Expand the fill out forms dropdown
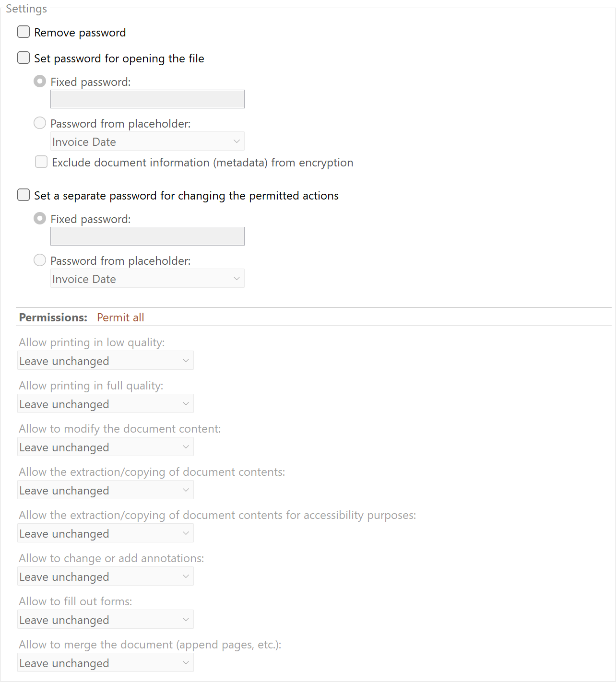The height and width of the screenshot is (682, 616). [106, 620]
